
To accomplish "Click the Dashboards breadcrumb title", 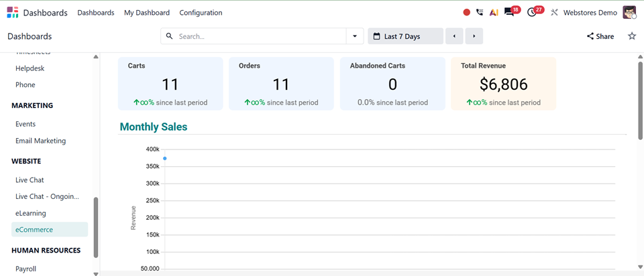I will coord(30,36).
